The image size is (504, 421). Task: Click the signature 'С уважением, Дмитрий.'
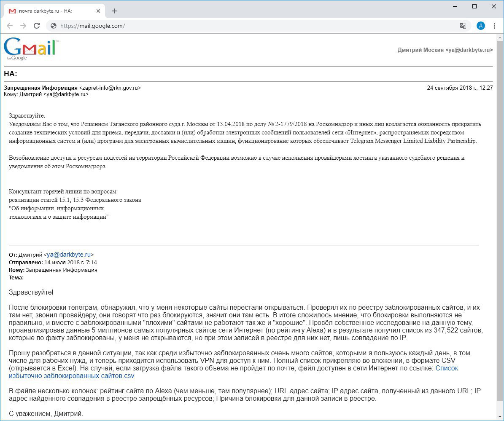46,414
